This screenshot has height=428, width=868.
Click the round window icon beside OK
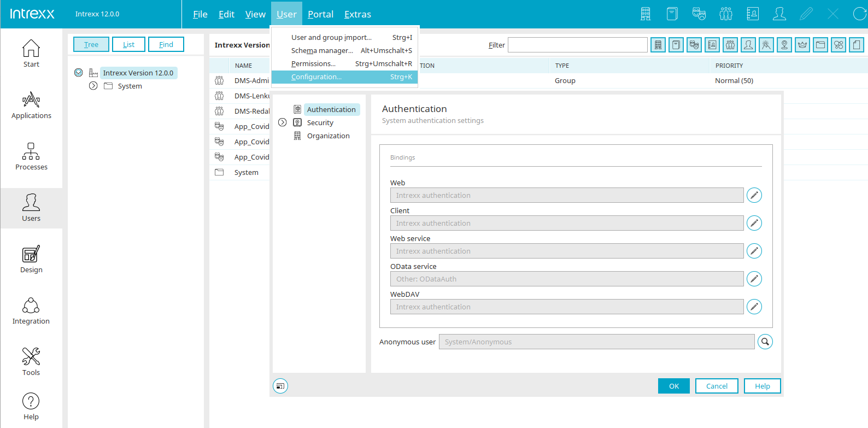coord(280,386)
